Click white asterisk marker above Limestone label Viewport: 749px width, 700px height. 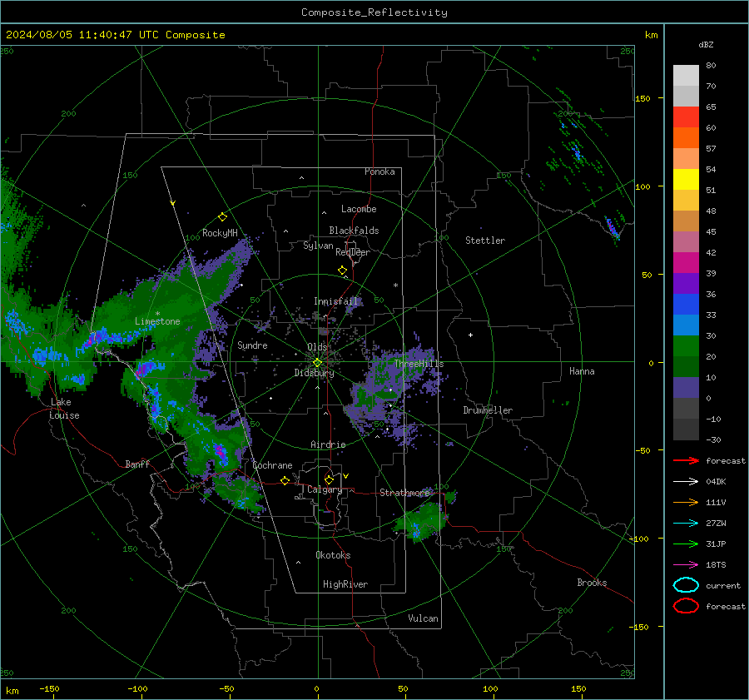[x=157, y=314]
